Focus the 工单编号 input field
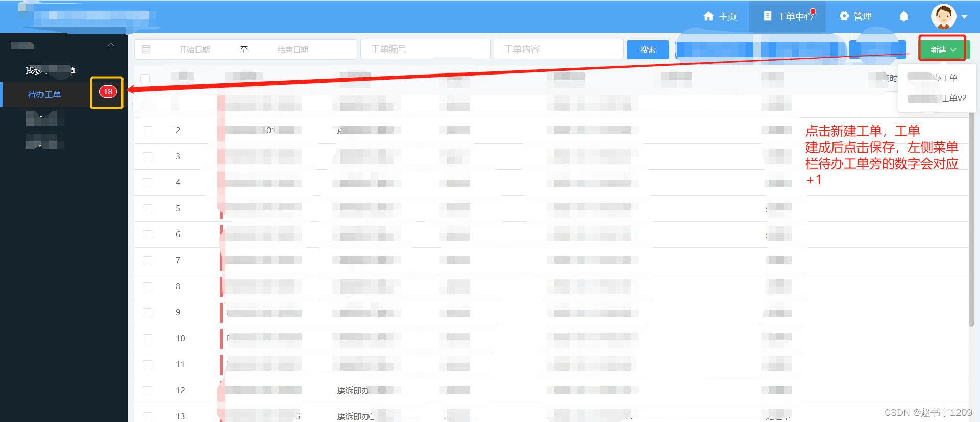The image size is (980, 422). coord(425,49)
